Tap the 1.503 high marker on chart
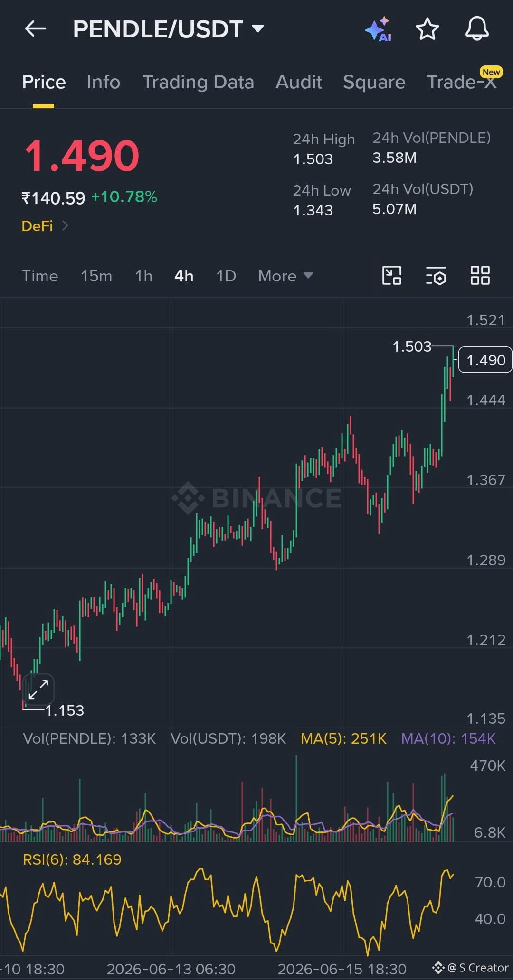513x980 pixels. [412, 346]
